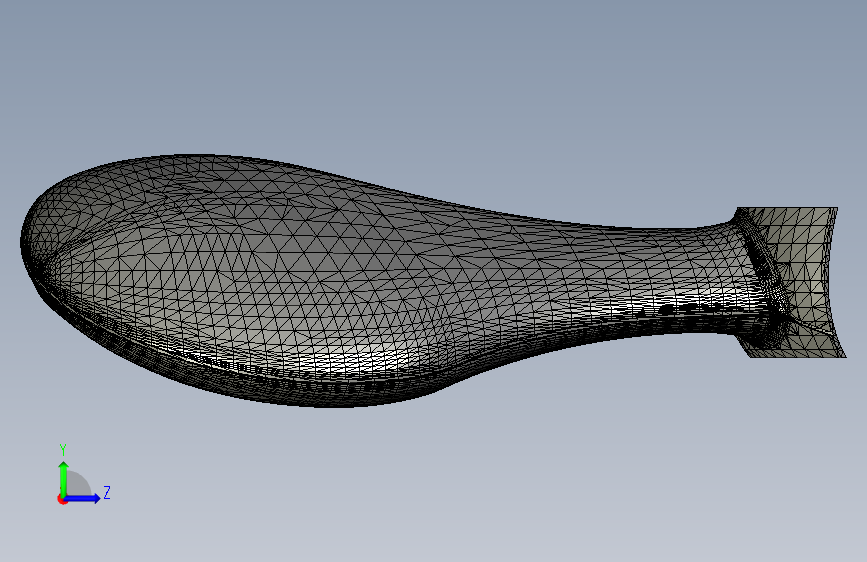Click the green Y axis arrow of triad

click(64, 478)
